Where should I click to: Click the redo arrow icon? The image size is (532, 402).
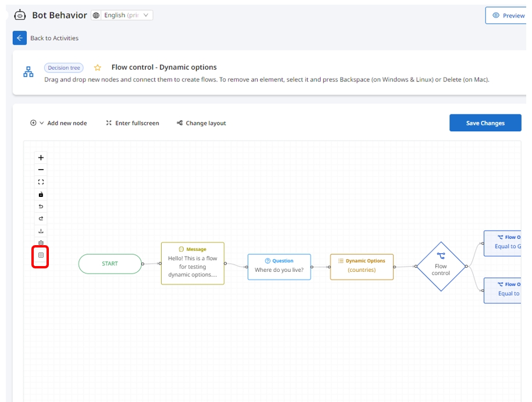coord(41,219)
